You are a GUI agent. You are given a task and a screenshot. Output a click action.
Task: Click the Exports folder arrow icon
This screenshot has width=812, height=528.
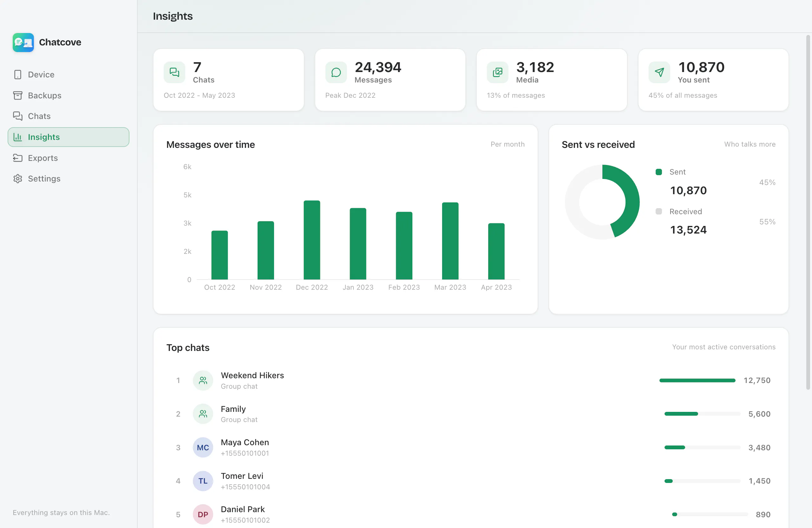pyautogui.click(x=18, y=158)
